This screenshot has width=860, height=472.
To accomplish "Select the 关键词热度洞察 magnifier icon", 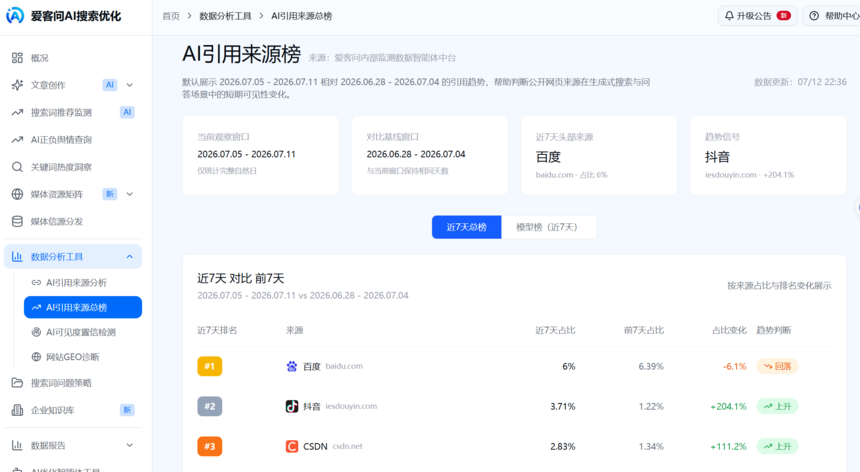I will tap(18, 167).
